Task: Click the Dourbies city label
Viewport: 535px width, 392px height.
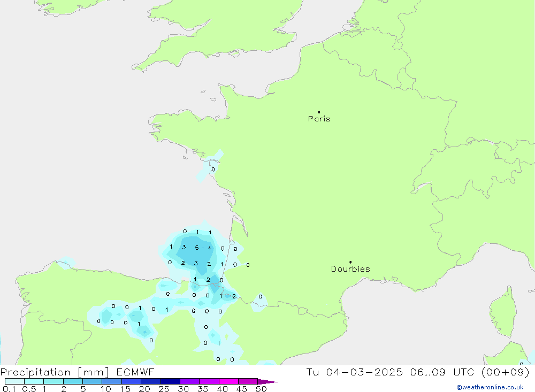Action: [x=350, y=269]
